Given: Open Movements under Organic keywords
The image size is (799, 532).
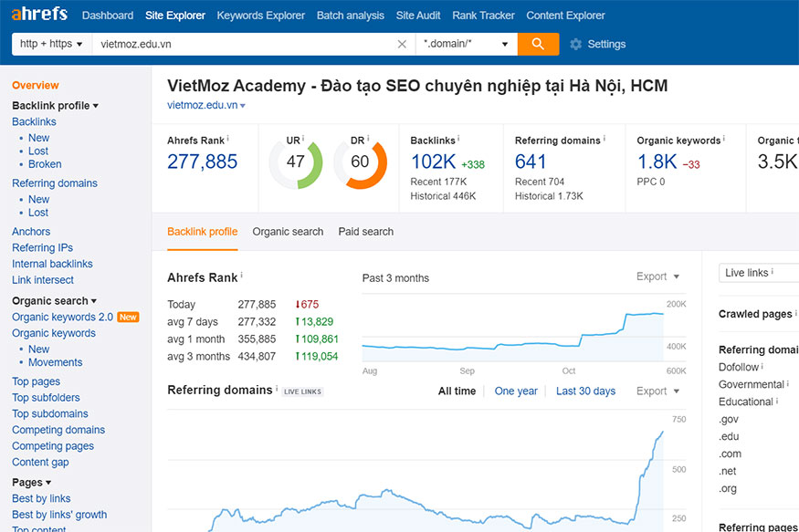Looking at the screenshot, I should 56,362.
